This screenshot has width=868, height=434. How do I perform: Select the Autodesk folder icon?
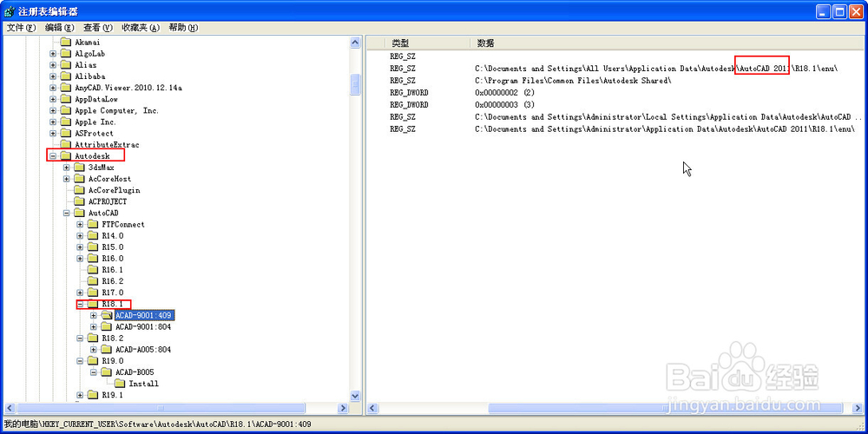pyautogui.click(x=66, y=156)
